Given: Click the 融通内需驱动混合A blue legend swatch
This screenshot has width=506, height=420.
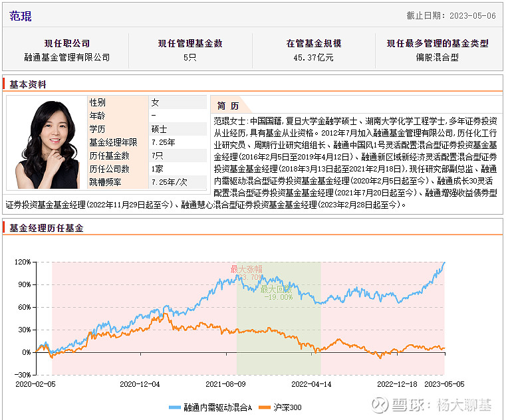Looking at the screenshot, I should click(175, 408).
